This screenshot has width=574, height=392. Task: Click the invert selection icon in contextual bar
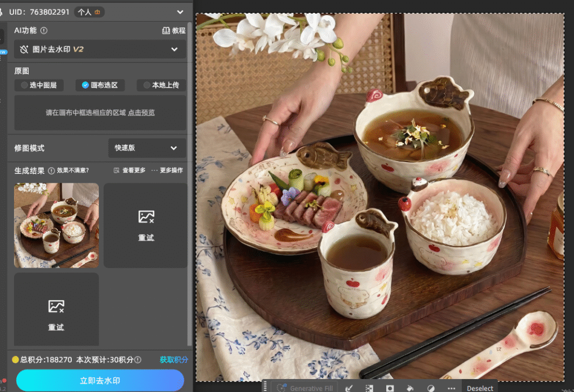click(369, 388)
